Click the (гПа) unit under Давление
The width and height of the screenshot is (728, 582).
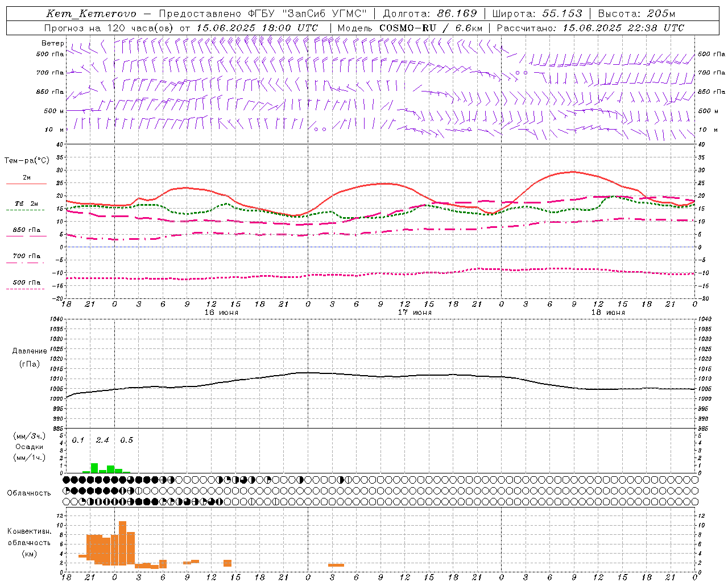(x=30, y=364)
